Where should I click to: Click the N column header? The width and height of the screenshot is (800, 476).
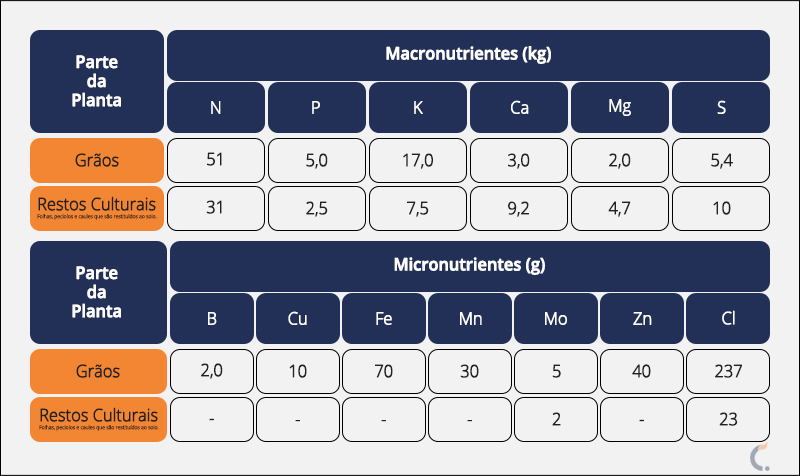point(216,107)
